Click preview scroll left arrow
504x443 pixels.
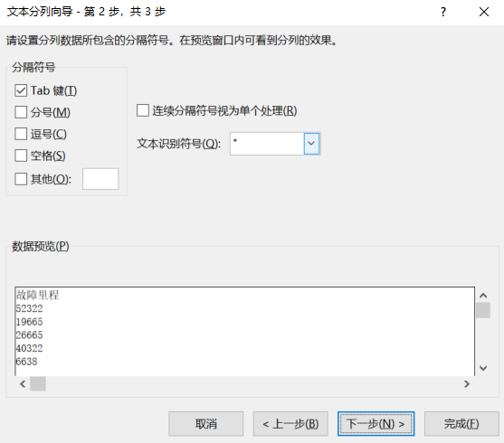(x=23, y=384)
